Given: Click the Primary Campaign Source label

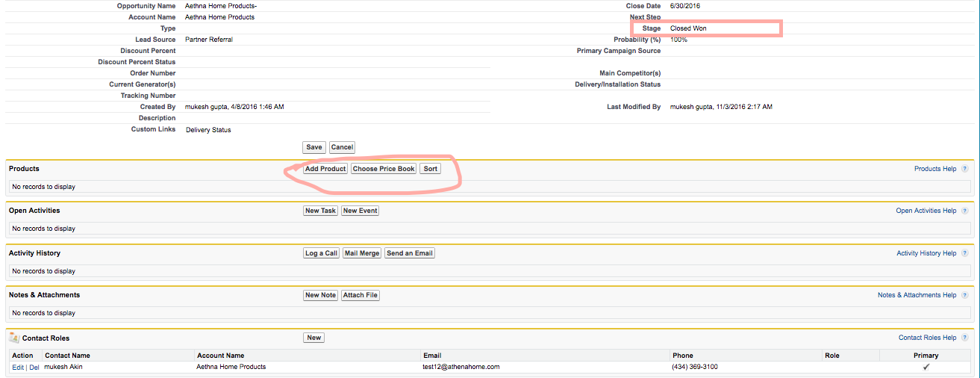Looking at the screenshot, I should (x=619, y=51).
